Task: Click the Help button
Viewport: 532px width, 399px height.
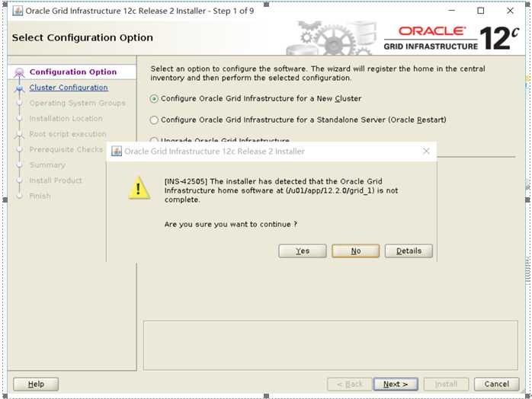Action: click(36, 384)
